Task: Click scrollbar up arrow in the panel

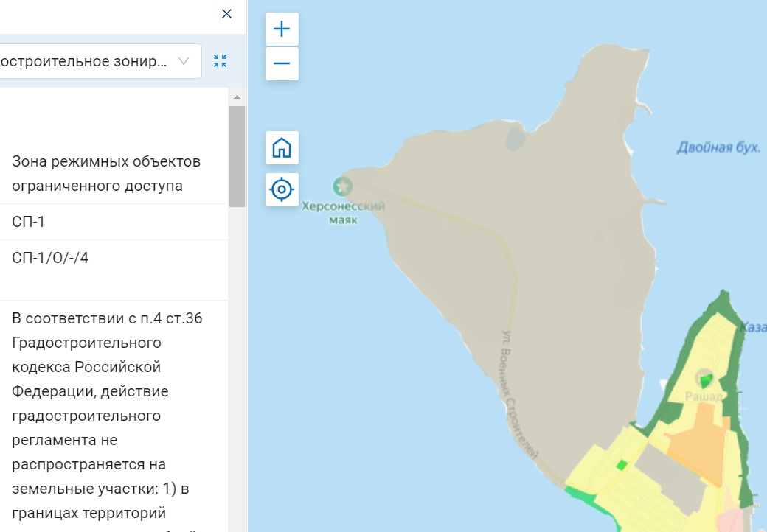Action: point(237,98)
